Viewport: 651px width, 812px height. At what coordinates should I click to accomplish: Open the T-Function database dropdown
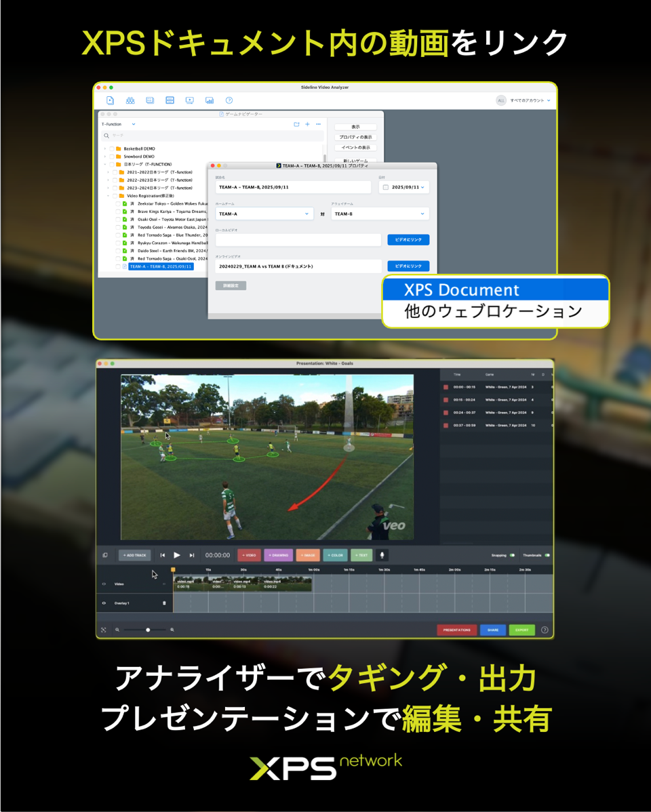pyautogui.click(x=119, y=124)
